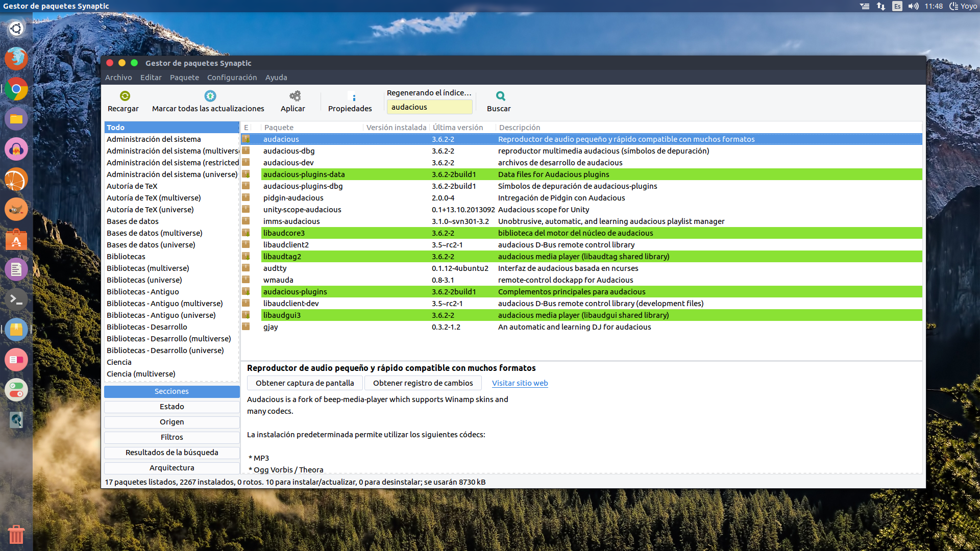Show Resultados de la búsqueda
Viewport: 980px width, 551px height.
pos(172,453)
